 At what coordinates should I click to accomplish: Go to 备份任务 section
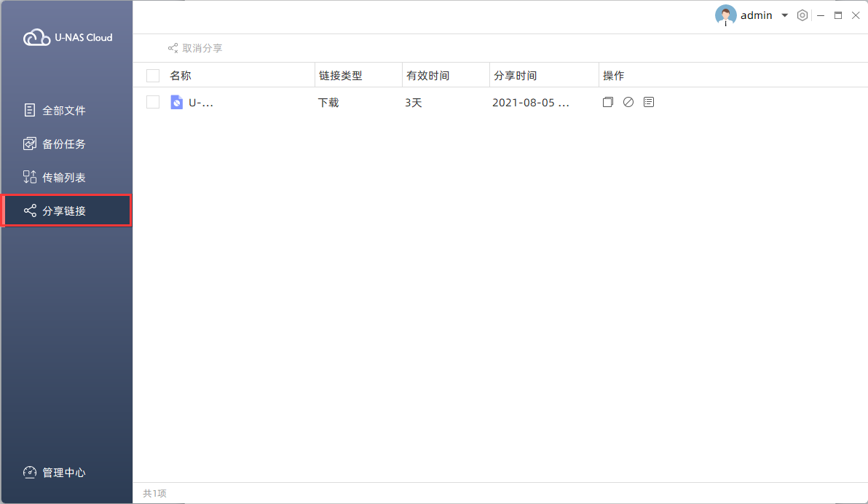pyautogui.click(x=66, y=144)
